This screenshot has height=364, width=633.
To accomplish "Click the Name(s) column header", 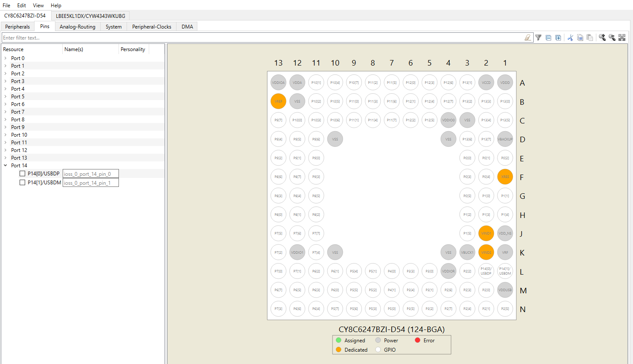I will [90, 49].
